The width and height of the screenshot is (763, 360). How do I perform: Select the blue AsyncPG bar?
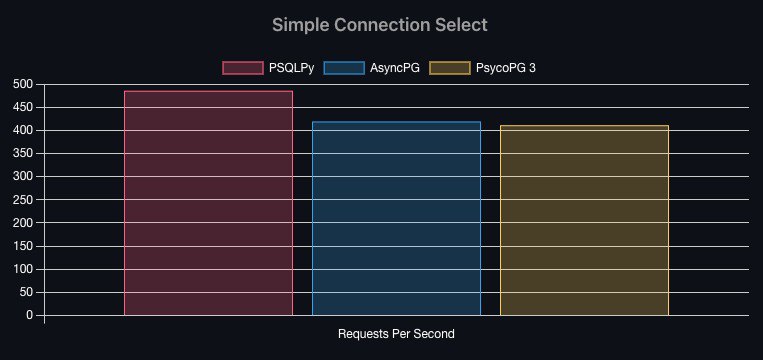[x=396, y=218]
